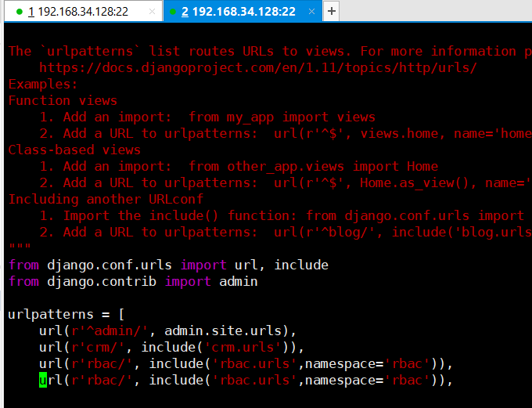Image resolution: width=532 pixels, height=408 pixels.
Task: Open a new session tab with plus button
Action: point(332,11)
